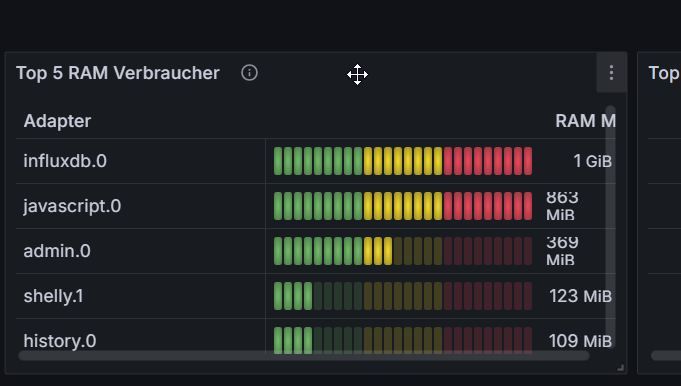Click the javascript.0 RAM gauge bar
The height and width of the screenshot is (386, 681).
403,206
